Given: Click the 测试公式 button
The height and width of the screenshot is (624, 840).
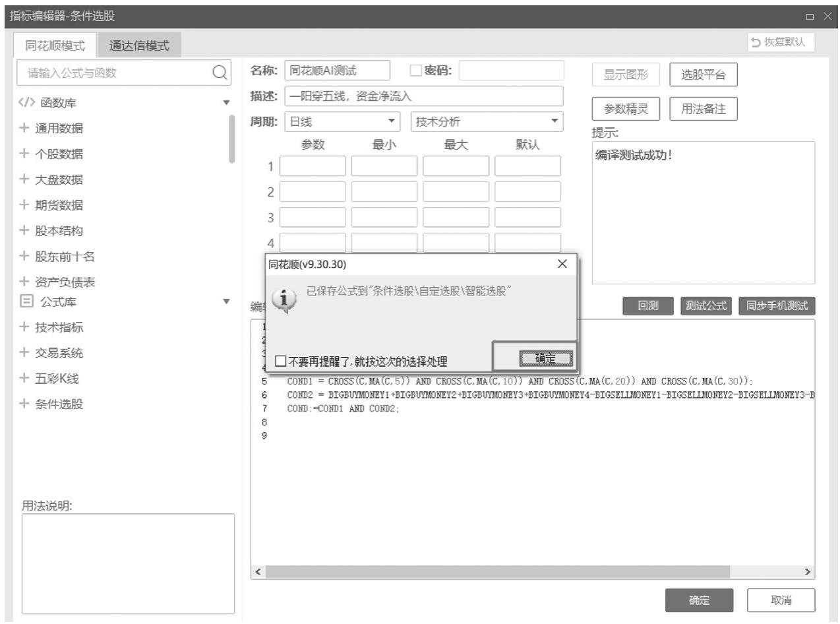Looking at the screenshot, I should pyautogui.click(x=706, y=305).
